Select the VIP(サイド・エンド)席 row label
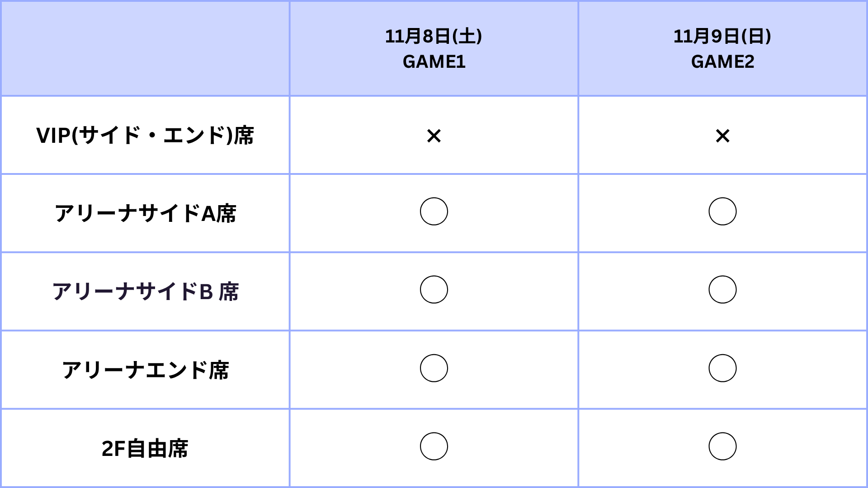868x488 pixels. (x=145, y=135)
